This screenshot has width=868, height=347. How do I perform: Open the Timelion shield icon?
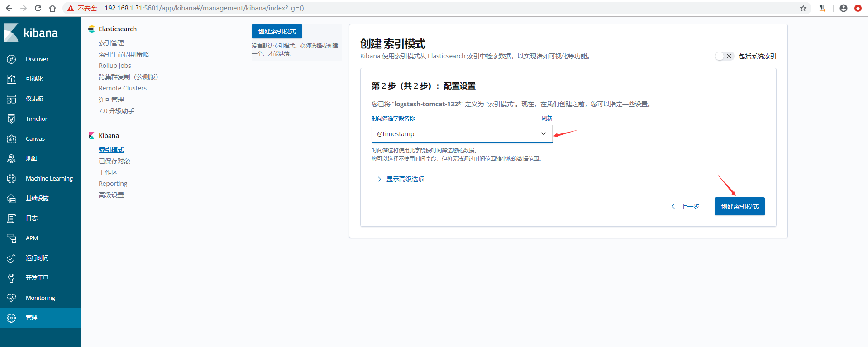coord(11,119)
